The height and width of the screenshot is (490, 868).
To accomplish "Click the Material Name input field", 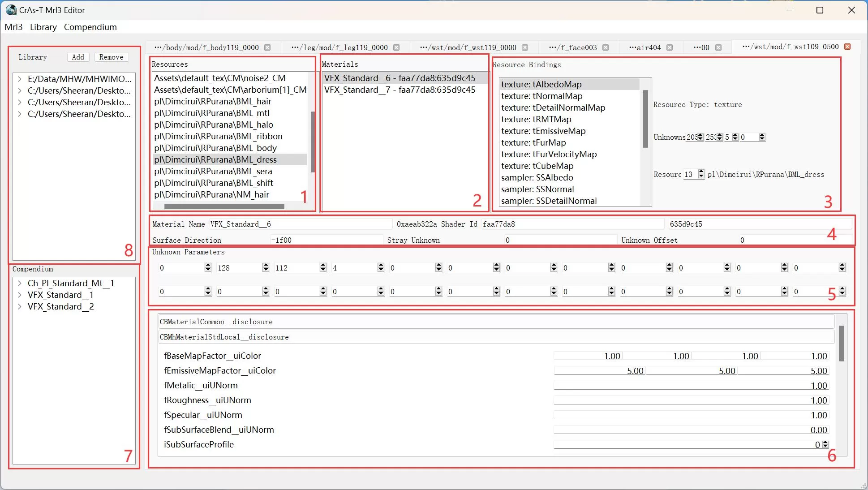I will pos(300,224).
